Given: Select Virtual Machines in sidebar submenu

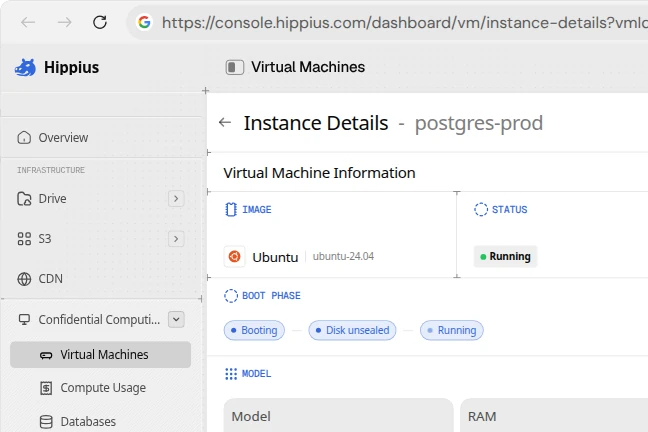Looking at the screenshot, I should pos(100,355).
